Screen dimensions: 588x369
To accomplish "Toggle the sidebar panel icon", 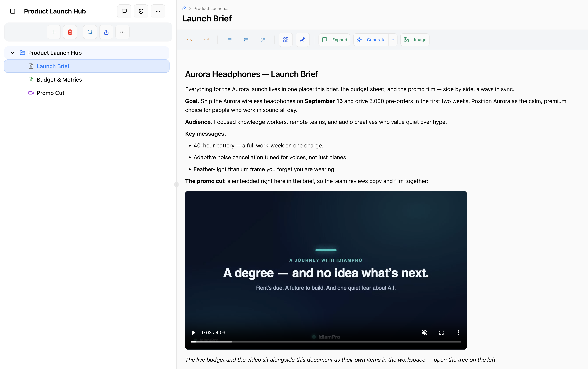I will coord(13,11).
